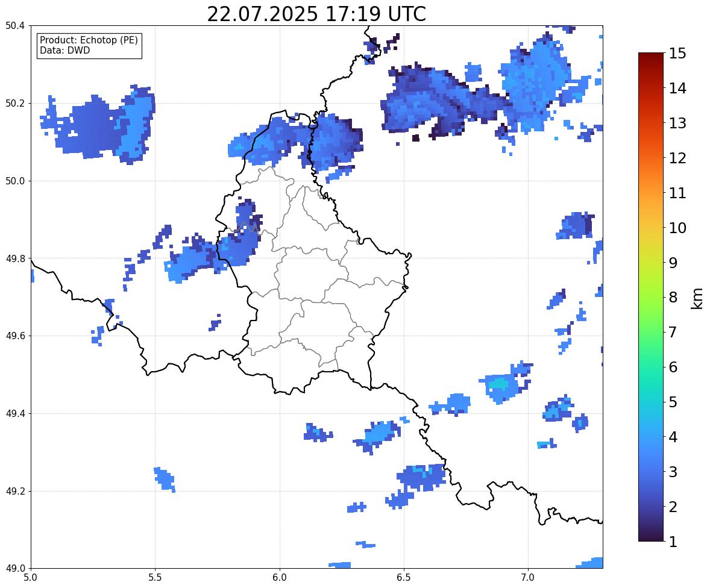Image resolution: width=710 pixels, height=588 pixels.
Task: Click the "Product: Echotop (PE)" legend line
Action: (x=89, y=40)
